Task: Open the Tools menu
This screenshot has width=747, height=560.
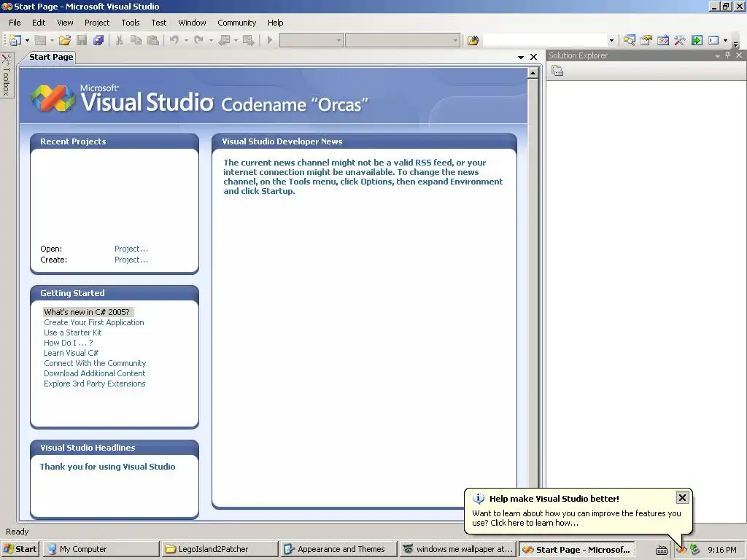Action: (x=131, y=23)
